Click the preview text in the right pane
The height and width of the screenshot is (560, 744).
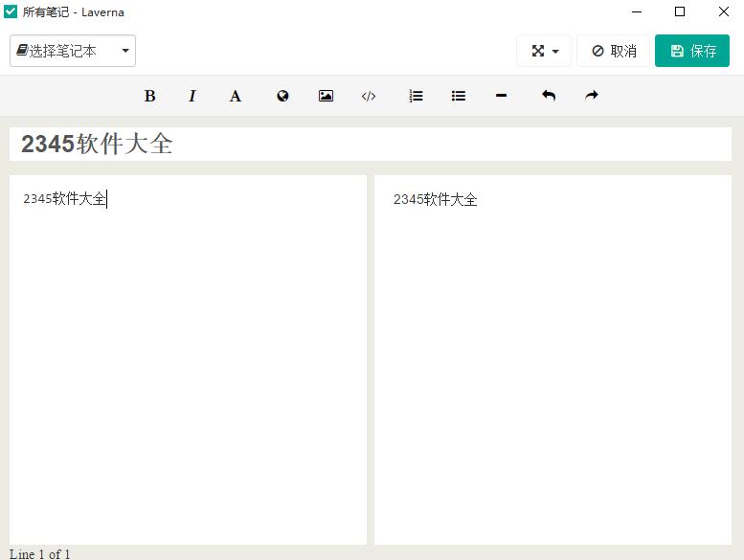(435, 200)
